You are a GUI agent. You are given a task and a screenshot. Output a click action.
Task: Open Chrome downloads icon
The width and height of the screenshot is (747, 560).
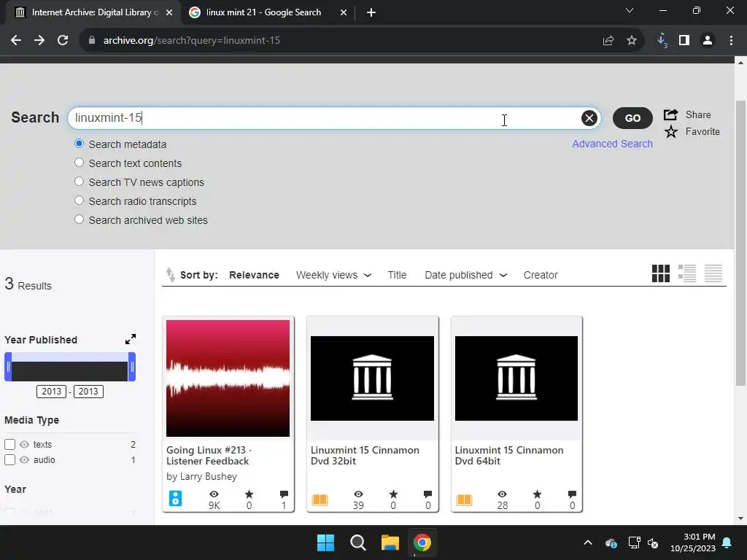(662, 41)
